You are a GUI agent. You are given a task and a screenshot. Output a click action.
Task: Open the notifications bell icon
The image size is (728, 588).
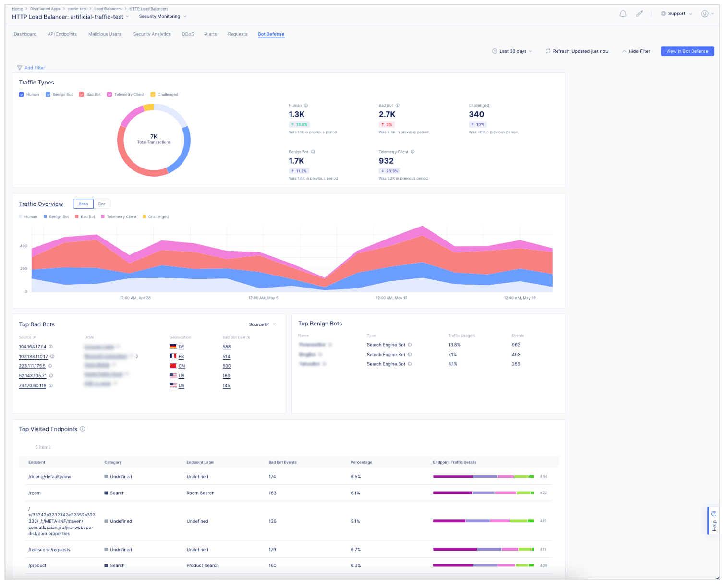coord(623,14)
